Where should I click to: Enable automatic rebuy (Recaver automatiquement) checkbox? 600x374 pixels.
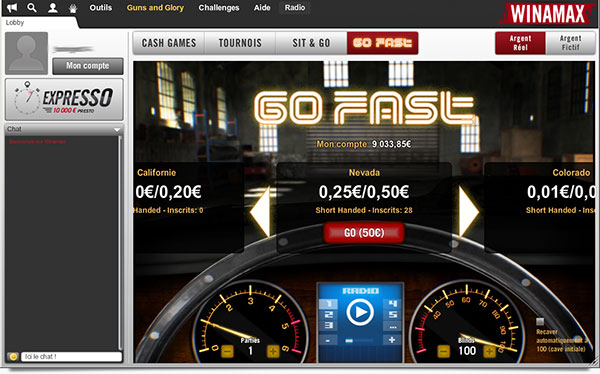coord(540,321)
